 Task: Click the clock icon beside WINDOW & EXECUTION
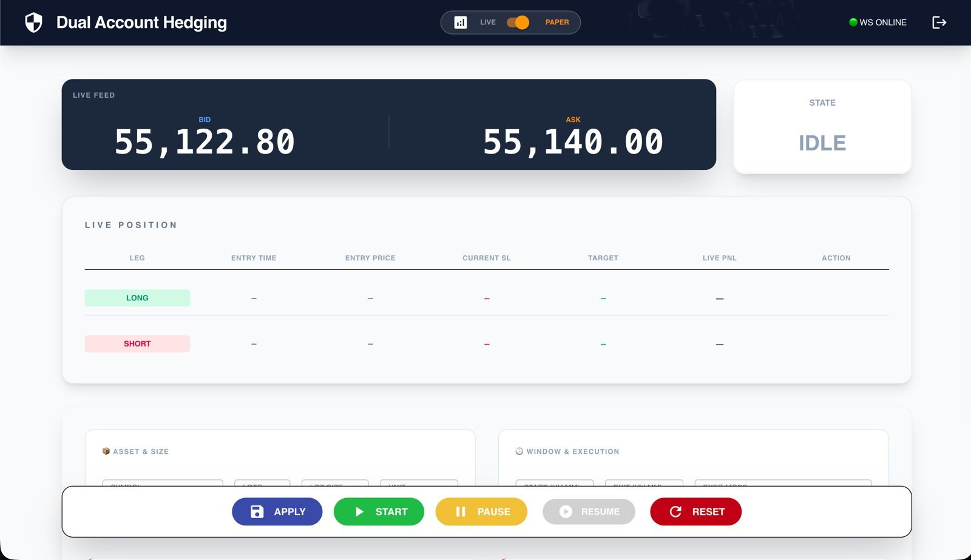(519, 451)
